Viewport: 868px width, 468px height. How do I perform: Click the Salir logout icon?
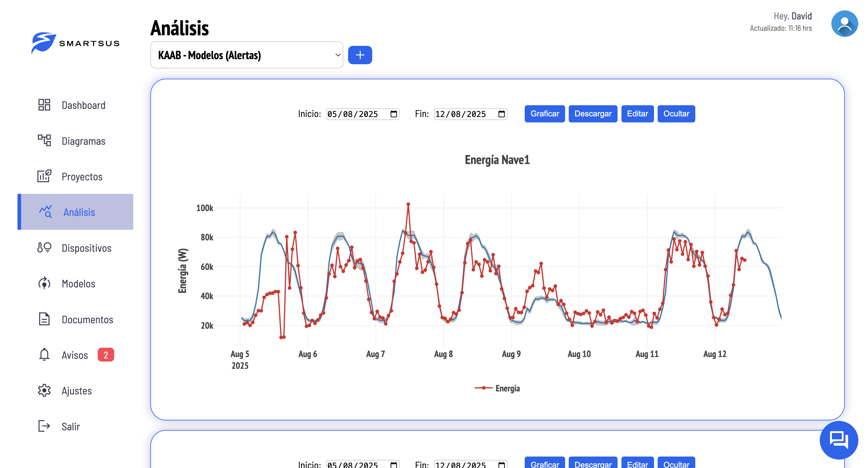[x=44, y=426]
